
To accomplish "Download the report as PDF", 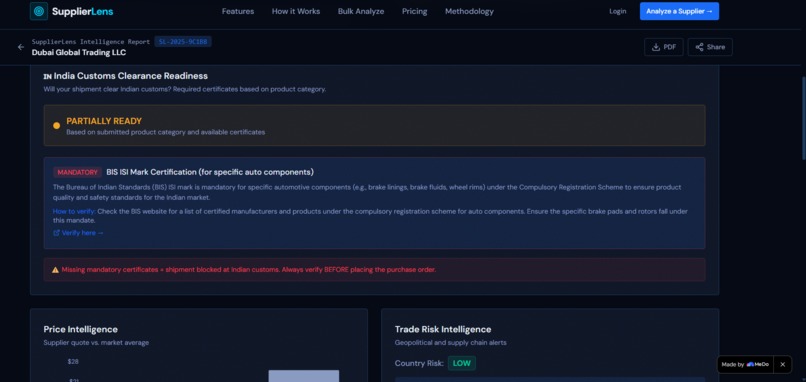I will click(x=664, y=47).
